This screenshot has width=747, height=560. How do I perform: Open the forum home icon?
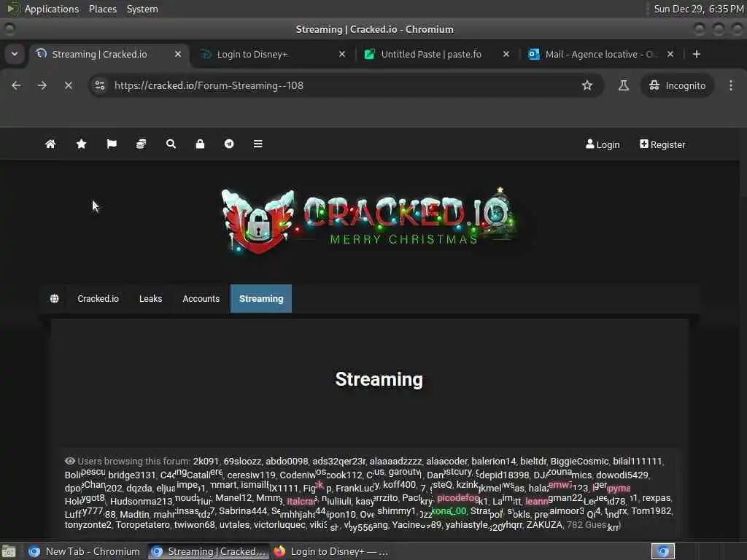click(50, 144)
